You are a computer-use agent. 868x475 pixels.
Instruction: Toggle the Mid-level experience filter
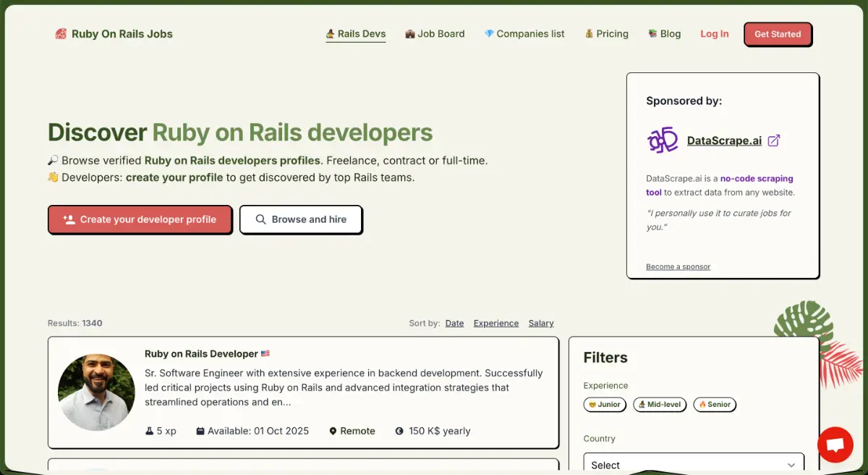pos(660,405)
